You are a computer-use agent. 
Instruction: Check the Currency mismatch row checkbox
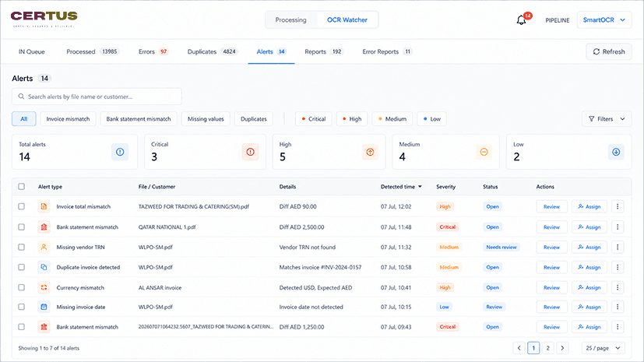[x=21, y=287]
